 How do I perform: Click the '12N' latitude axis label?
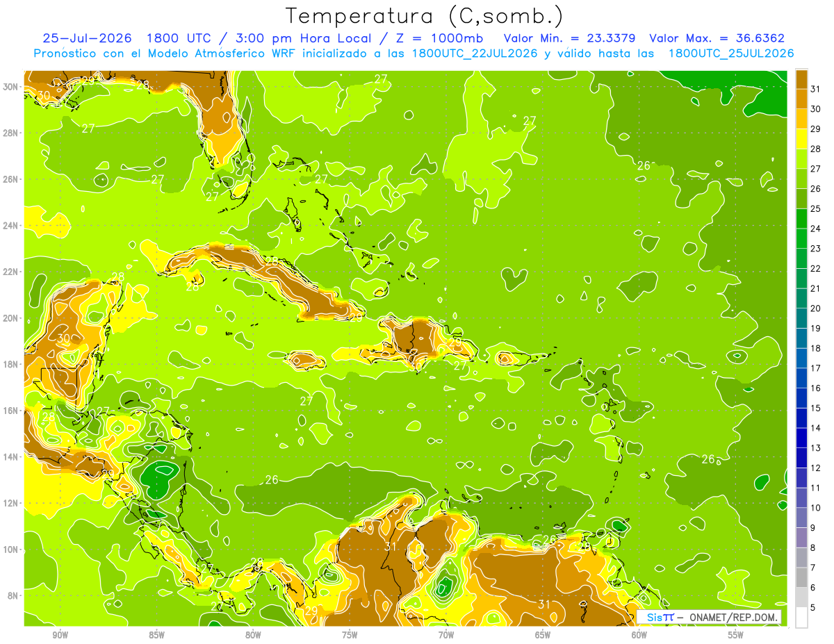11,503
